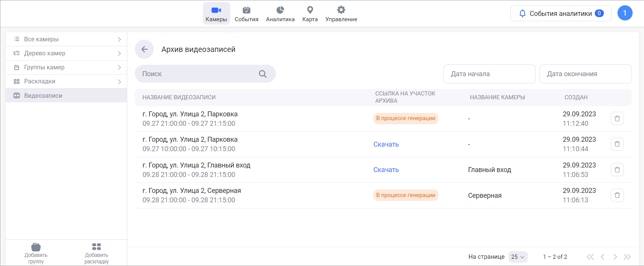
Task: Delete the Главный вход recording
Action: pos(617,170)
